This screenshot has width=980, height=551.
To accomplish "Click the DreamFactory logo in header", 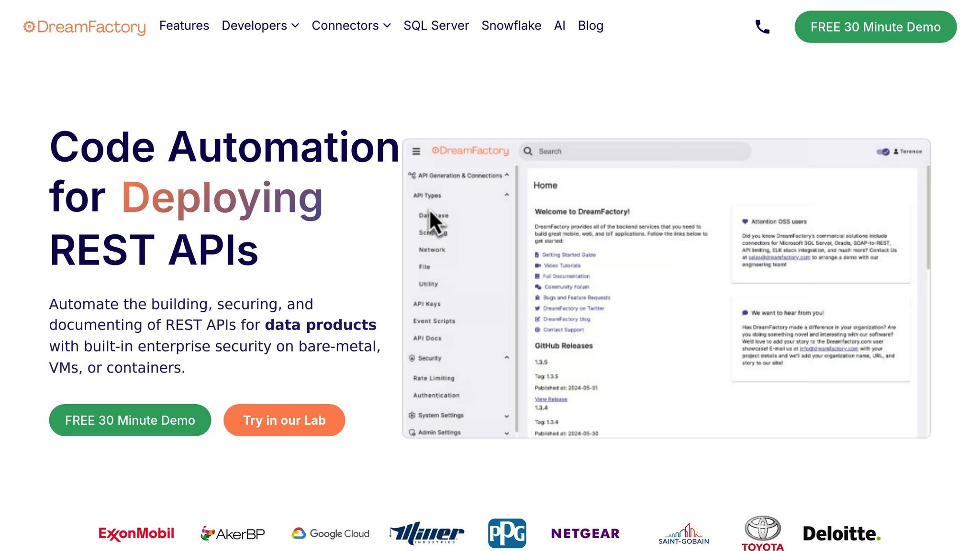I will [84, 27].
